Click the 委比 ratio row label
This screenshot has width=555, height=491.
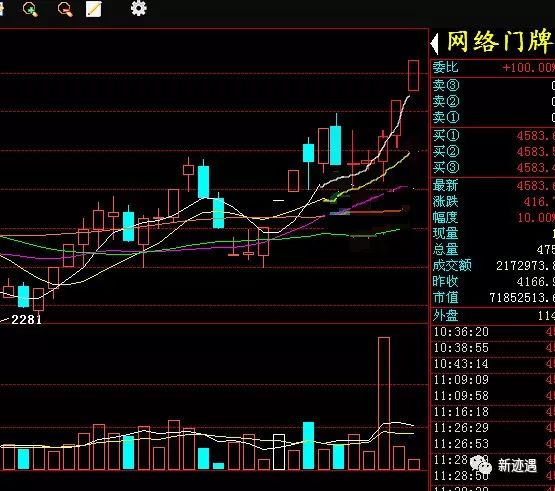(x=445, y=67)
